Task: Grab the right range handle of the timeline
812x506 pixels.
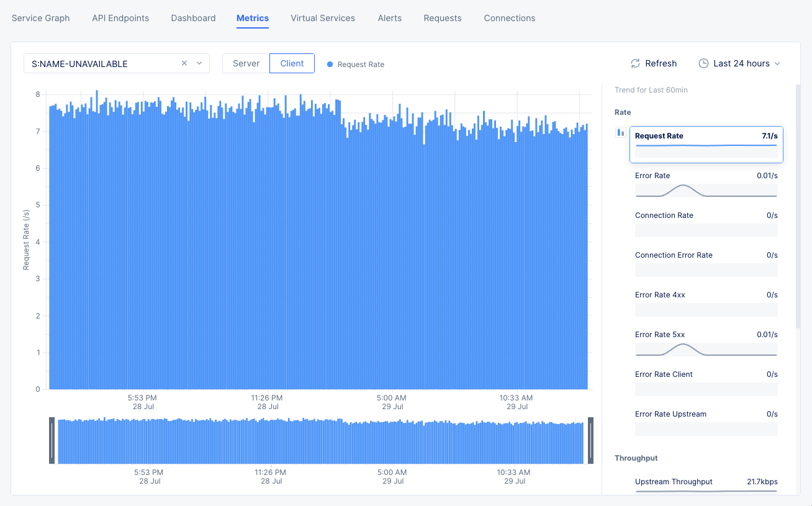Action: [x=590, y=441]
